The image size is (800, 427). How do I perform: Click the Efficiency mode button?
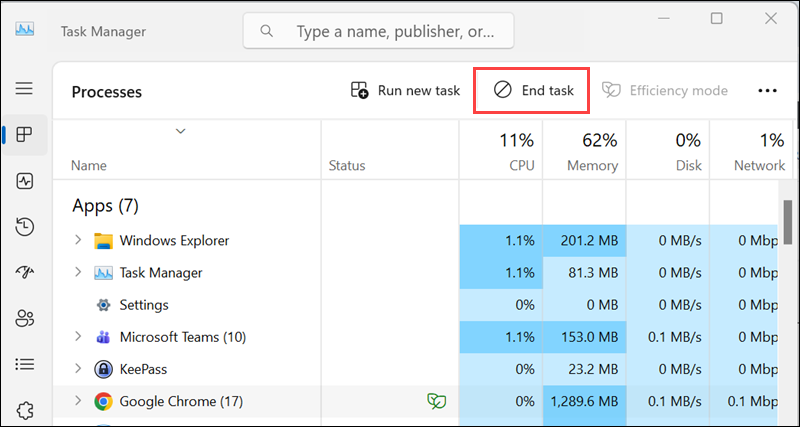pyautogui.click(x=665, y=90)
